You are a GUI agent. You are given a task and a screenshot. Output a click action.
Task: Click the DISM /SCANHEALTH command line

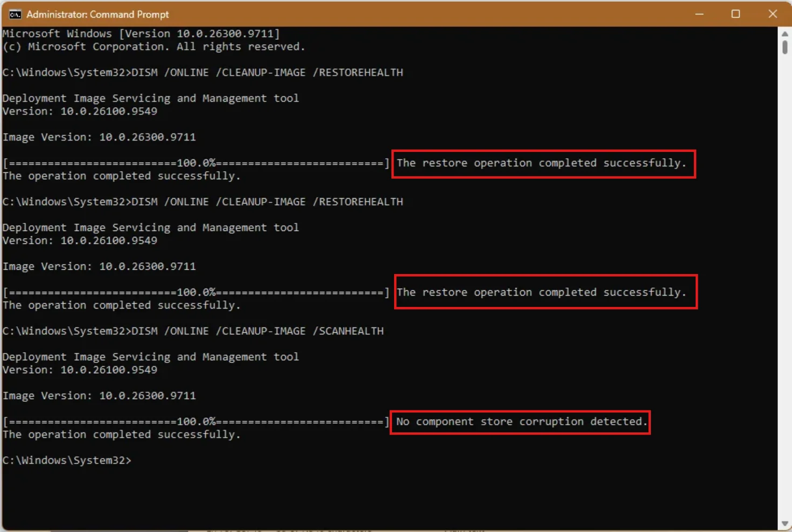pyautogui.click(x=193, y=331)
